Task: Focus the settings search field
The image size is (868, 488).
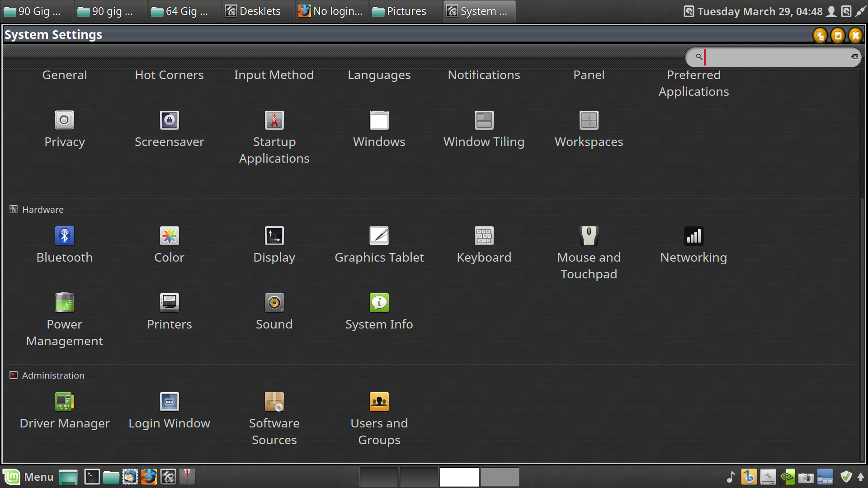Action: (x=773, y=57)
